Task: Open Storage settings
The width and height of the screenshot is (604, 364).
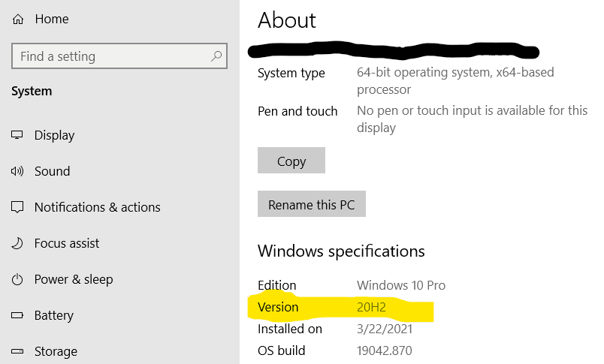Action: click(56, 351)
